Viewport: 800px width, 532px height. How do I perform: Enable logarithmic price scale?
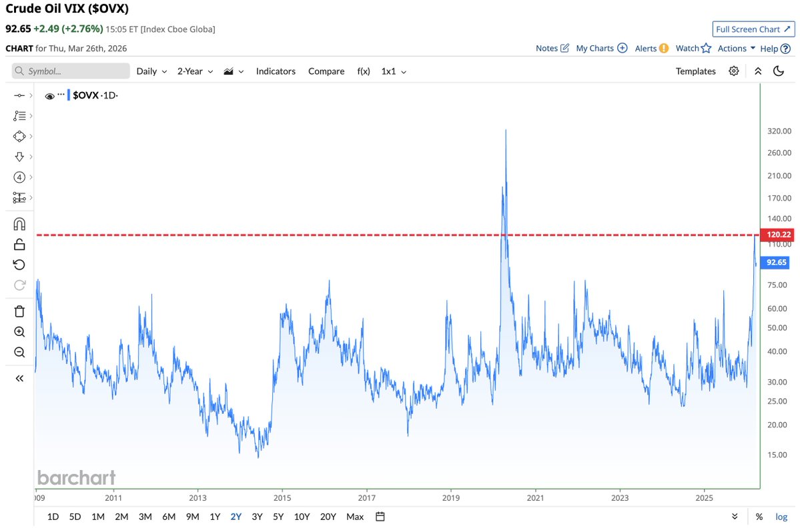(x=781, y=517)
